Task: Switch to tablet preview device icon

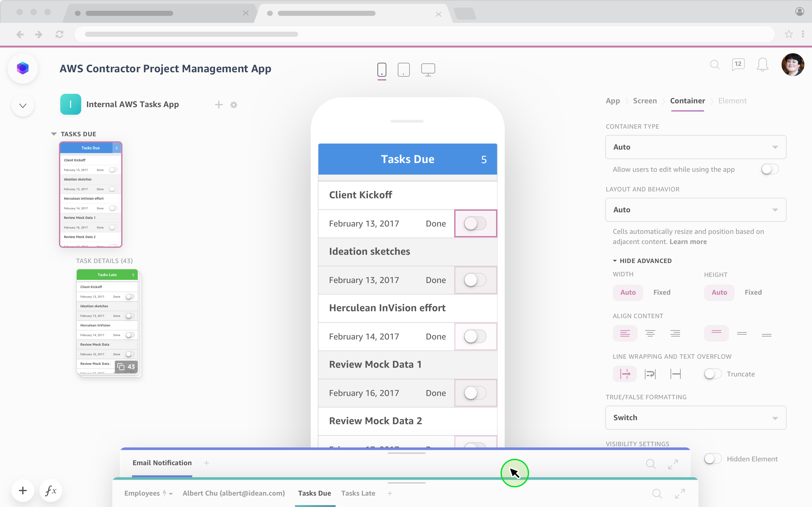Action: coord(403,69)
